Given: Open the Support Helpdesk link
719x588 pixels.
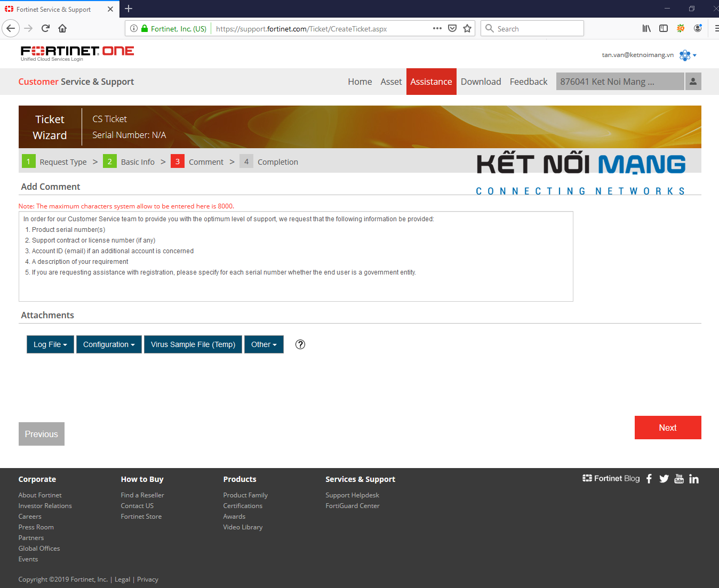Looking at the screenshot, I should (353, 495).
